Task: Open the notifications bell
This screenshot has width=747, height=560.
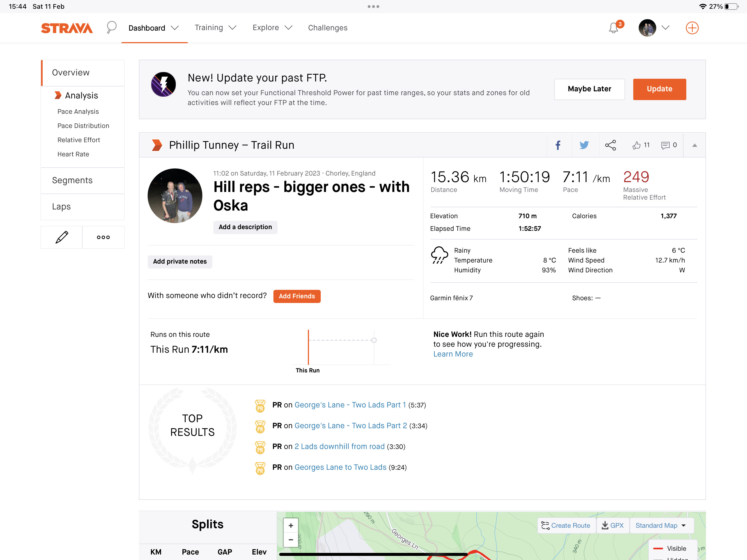Action: (x=613, y=28)
